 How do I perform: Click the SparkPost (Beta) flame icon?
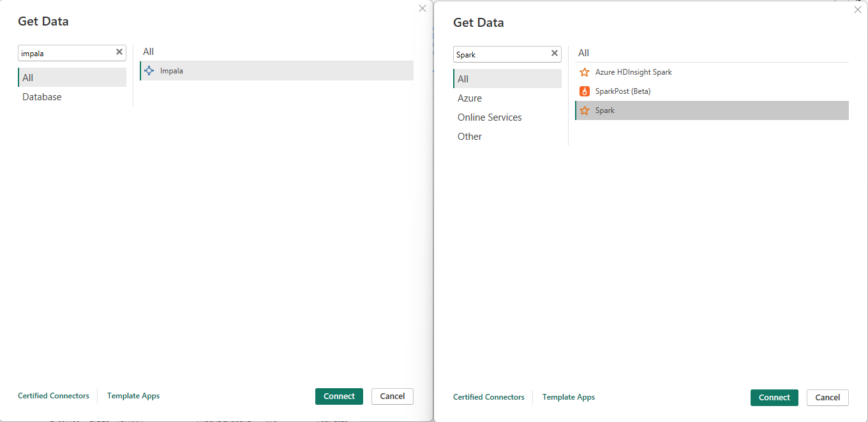coord(585,91)
